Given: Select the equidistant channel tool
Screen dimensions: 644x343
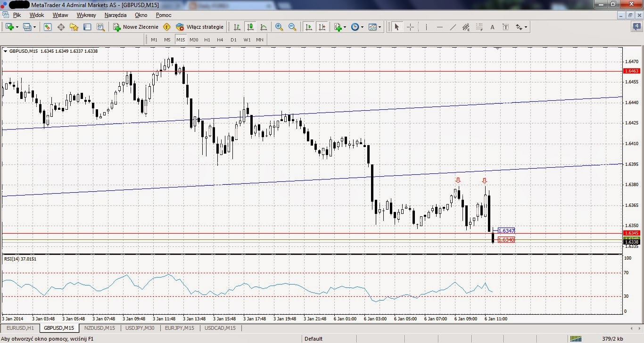Looking at the screenshot, I should (x=466, y=27).
